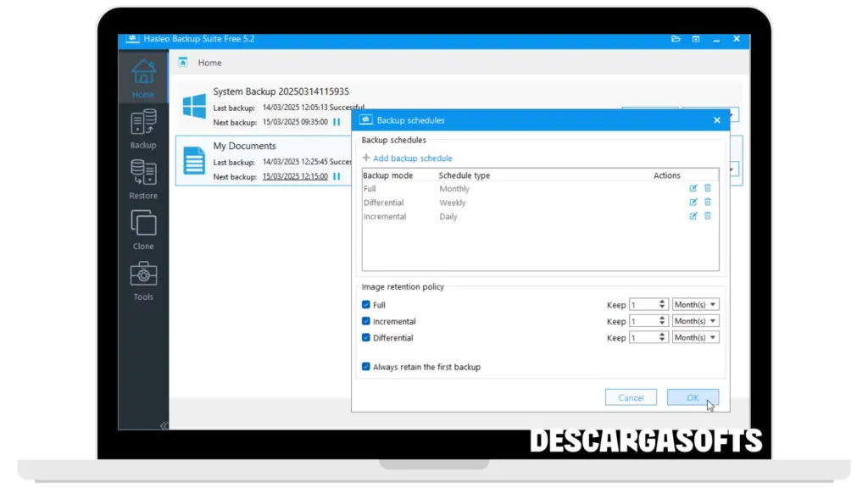Open Month(s) dropdown for Full retention
Image resolution: width=868 pixels, height=488 pixels.
pyautogui.click(x=695, y=305)
